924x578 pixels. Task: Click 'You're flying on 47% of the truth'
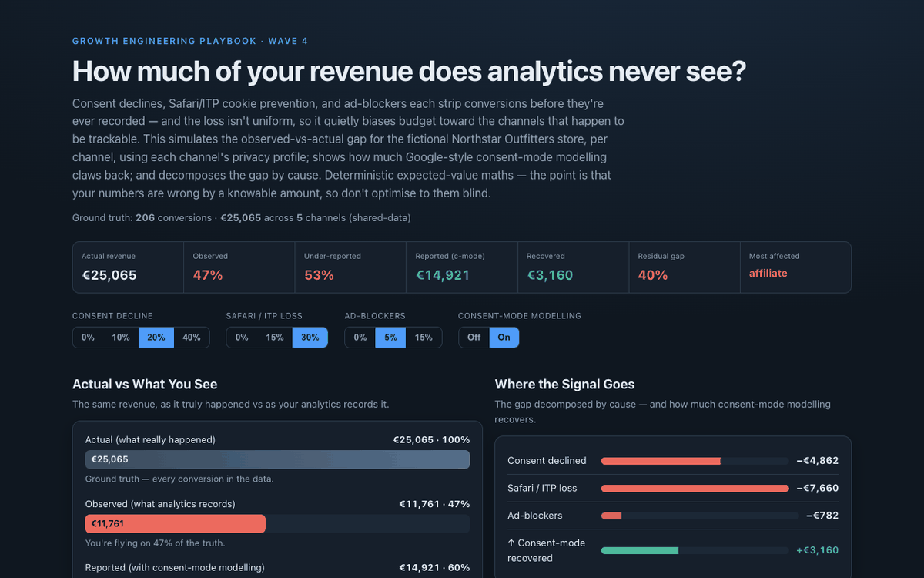coord(156,543)
